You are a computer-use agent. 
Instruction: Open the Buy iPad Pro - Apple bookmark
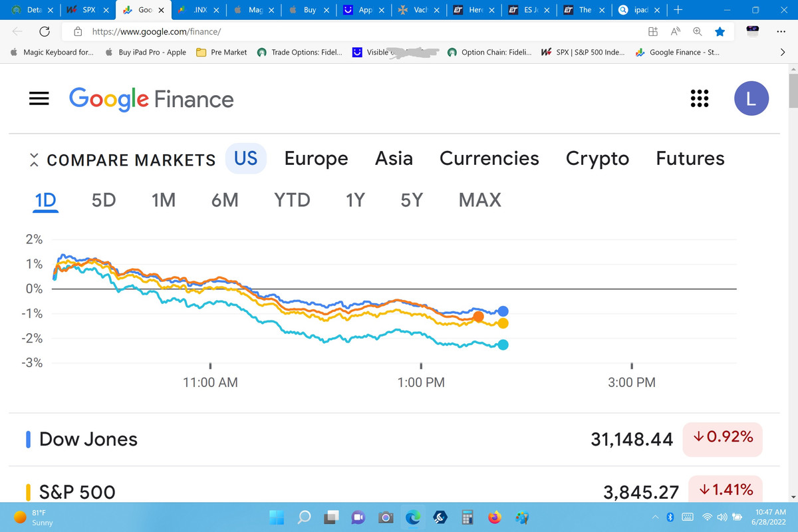tap(146, 52)
